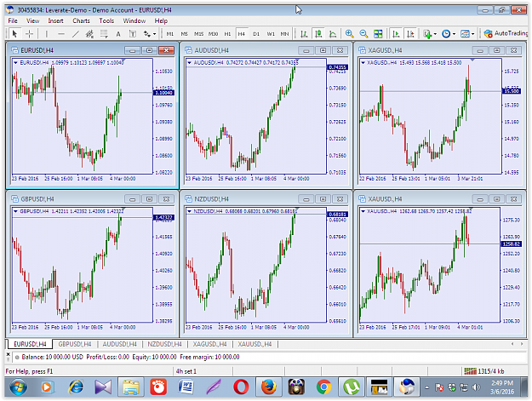Switch to the XAGUSD.,H4 bottom tab
The image size is (532, 401).
209,344
